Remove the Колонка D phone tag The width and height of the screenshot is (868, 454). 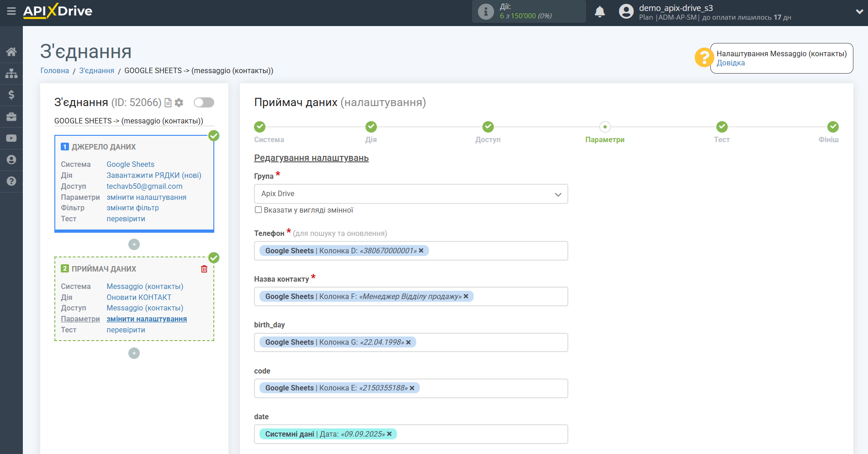[x=421, y=251]
